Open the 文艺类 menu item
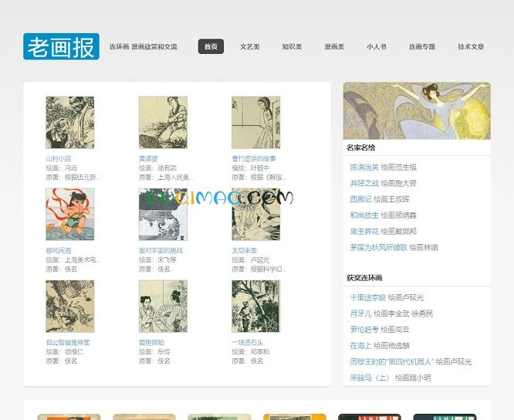 [250, 46]
